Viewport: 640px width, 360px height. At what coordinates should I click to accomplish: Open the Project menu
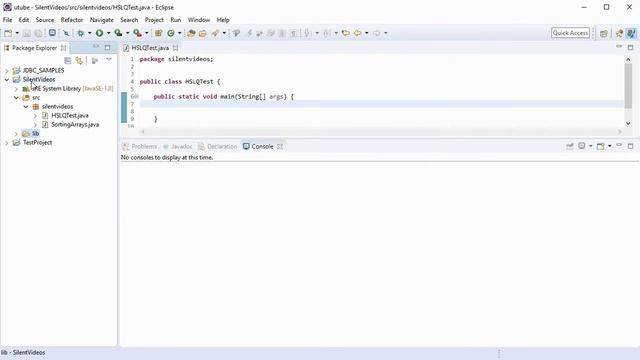click(154, 20)
